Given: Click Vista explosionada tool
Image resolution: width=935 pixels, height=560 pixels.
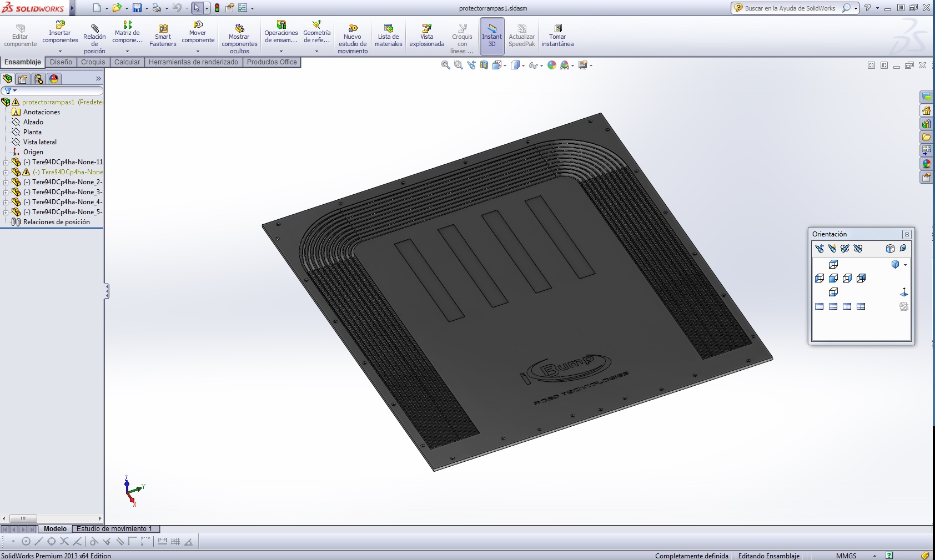Looking at the screenshot, I should point(426,34).
